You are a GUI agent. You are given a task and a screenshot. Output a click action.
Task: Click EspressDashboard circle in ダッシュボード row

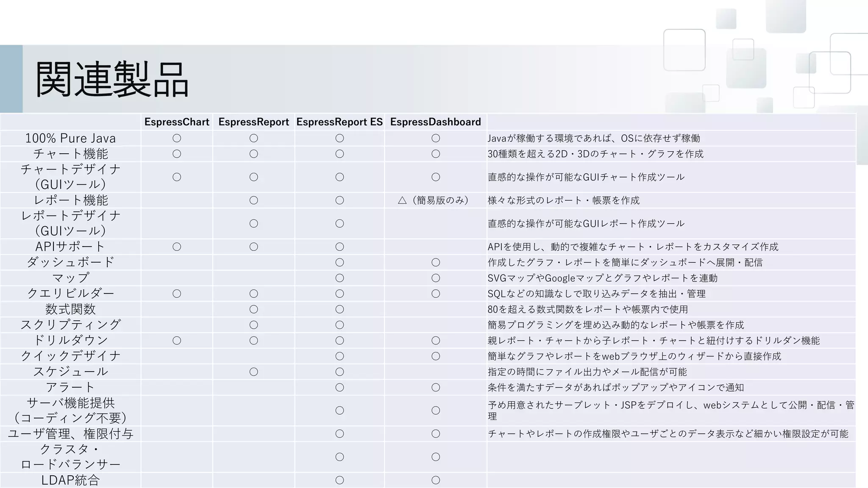[436, 262]
